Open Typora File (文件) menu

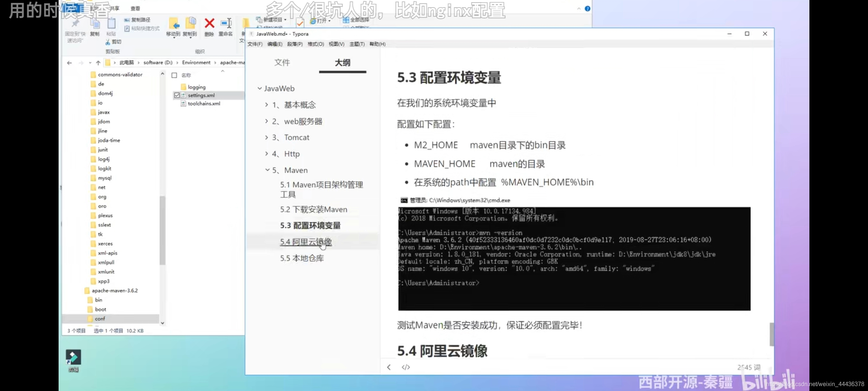click(x=255, y=44)
